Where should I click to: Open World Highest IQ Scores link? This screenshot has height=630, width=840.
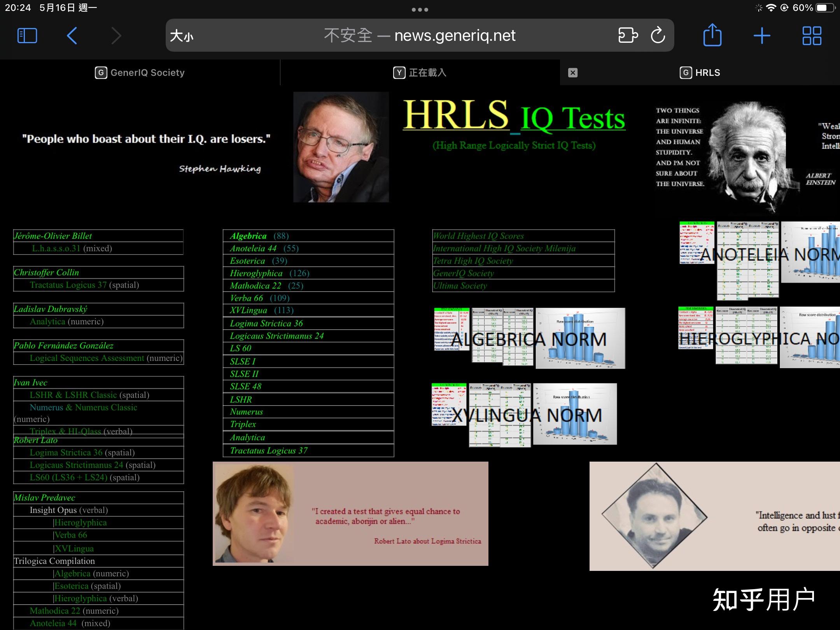[x=478, y=236]
